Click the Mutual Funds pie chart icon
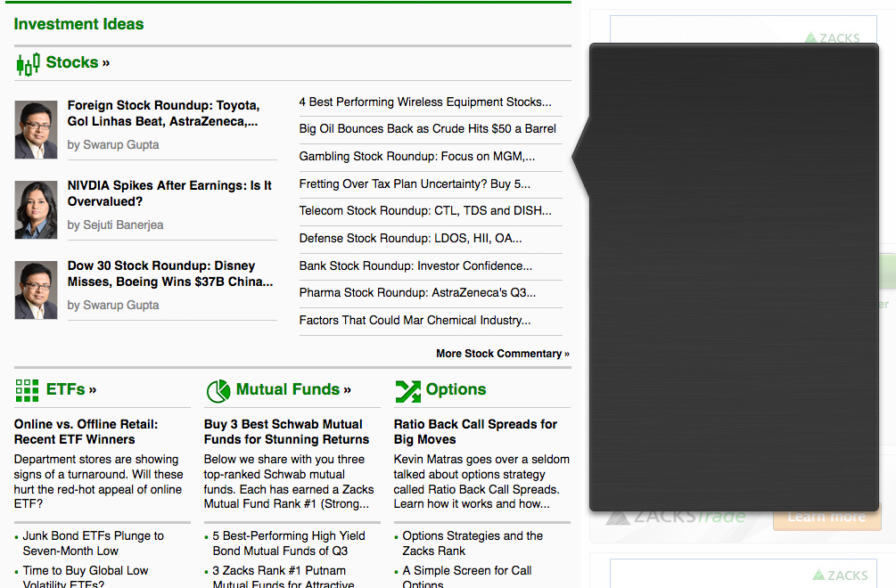 coord(218,390)
